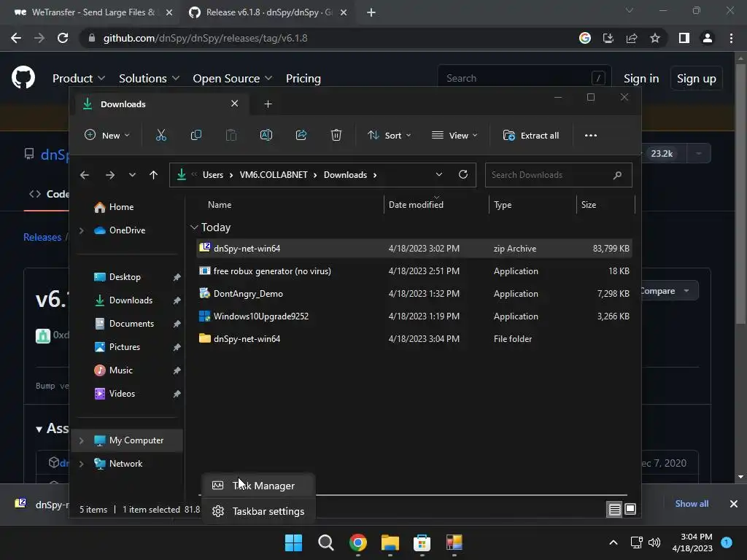Open Chrome three-dot menu

(731, 38)
